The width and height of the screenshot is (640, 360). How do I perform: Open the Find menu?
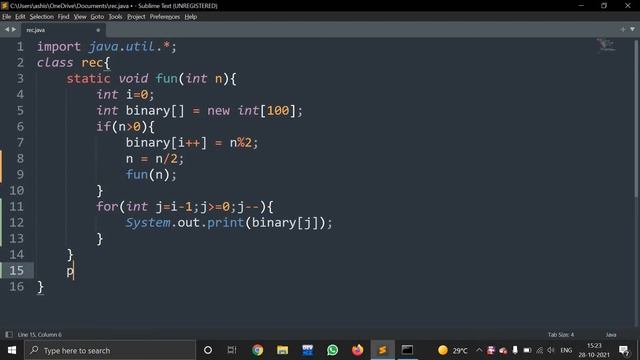63,17
